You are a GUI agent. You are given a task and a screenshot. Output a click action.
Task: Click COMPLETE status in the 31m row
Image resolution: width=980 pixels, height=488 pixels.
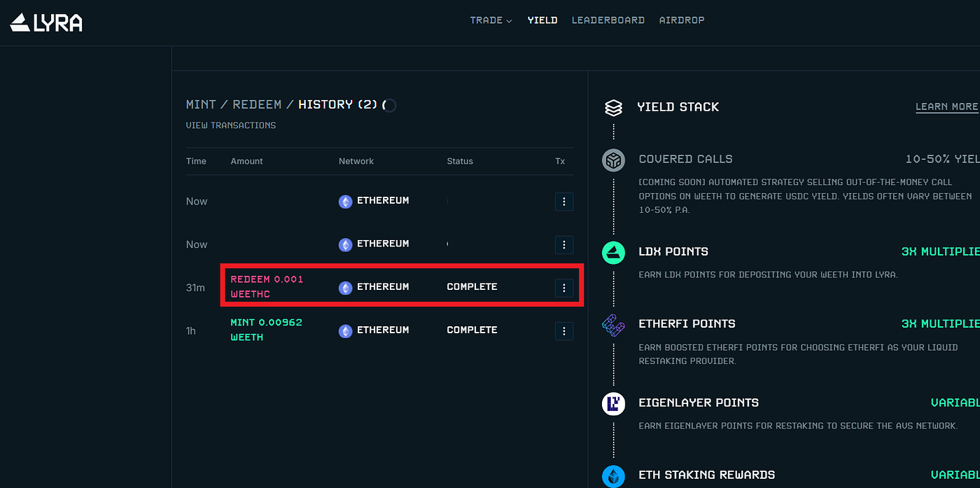pos(472,287)
